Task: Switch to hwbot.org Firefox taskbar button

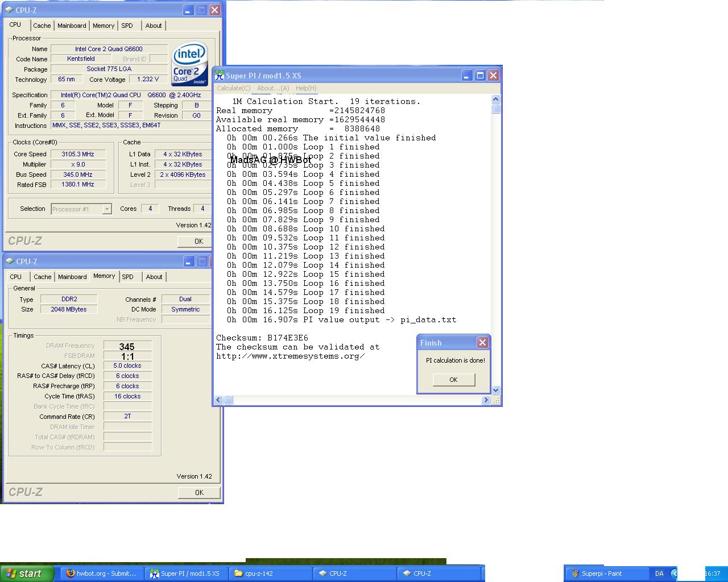Action: [x=102, y=573]
